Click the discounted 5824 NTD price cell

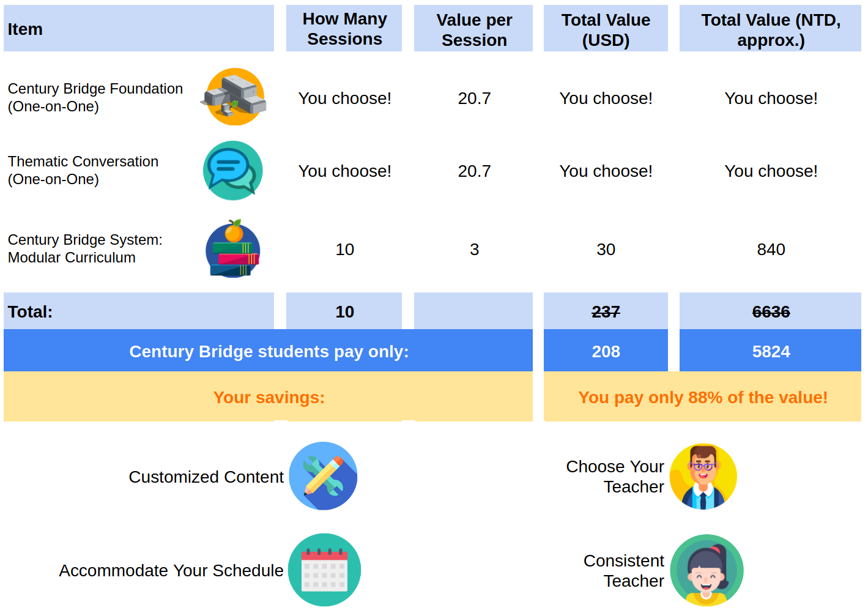click(771, 351)
